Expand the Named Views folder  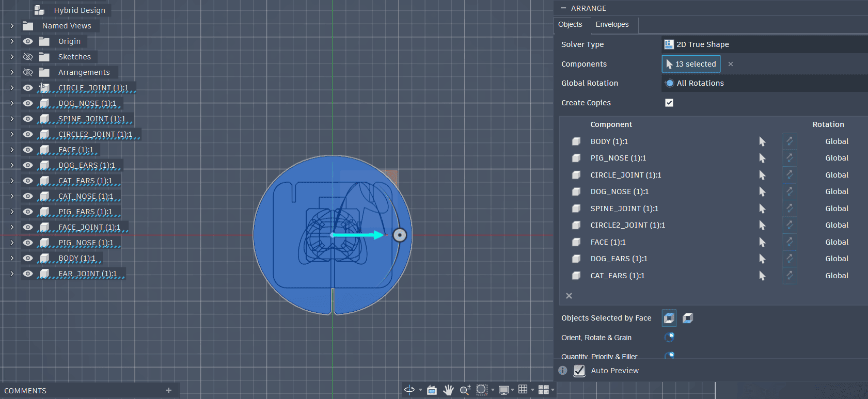pyautogui.click(x=12, y=26)
